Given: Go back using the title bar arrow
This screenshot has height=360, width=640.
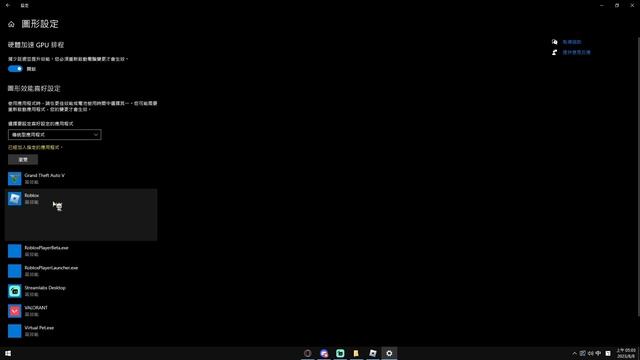Looking at the screenshot, I should click(x=8, y=5).
